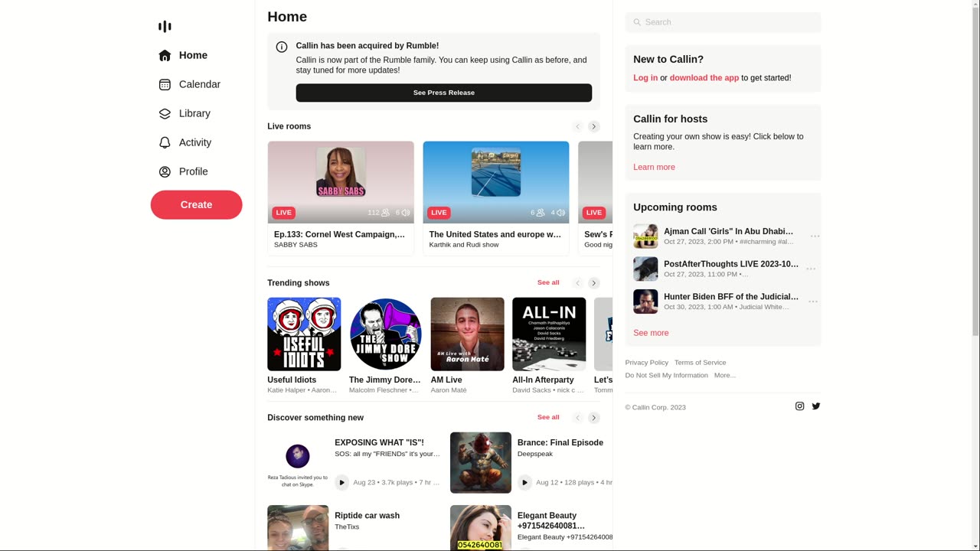980x551 pixels.
Task: Click the Profile person icon
Action: (165, 171)
